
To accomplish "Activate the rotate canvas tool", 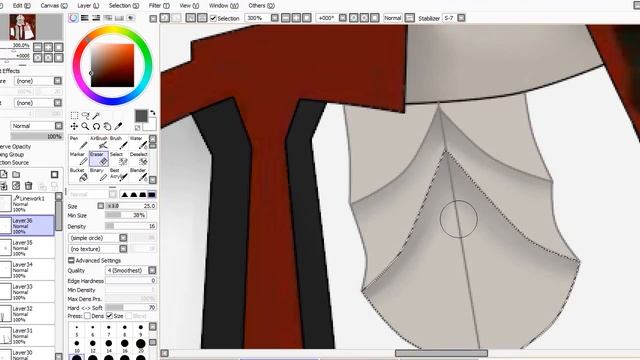I will pyautogui.click(x=96, y=127).
